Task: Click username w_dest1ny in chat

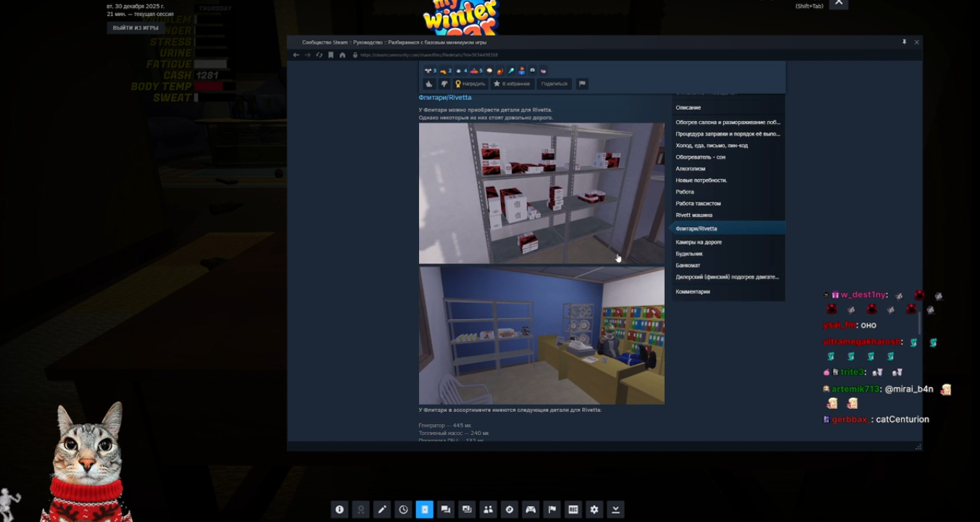Action: click(863, 295)
